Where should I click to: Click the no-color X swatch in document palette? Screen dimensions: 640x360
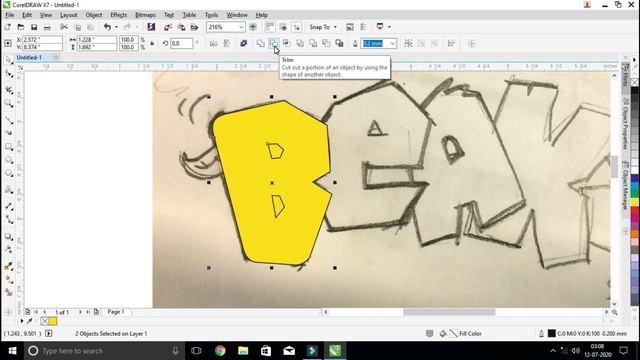coord(44,321)
